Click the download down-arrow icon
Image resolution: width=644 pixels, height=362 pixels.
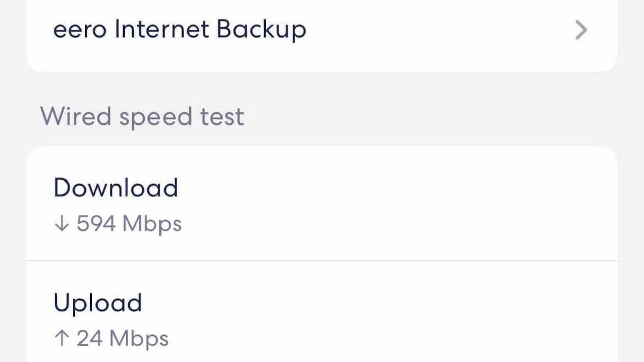61,224
